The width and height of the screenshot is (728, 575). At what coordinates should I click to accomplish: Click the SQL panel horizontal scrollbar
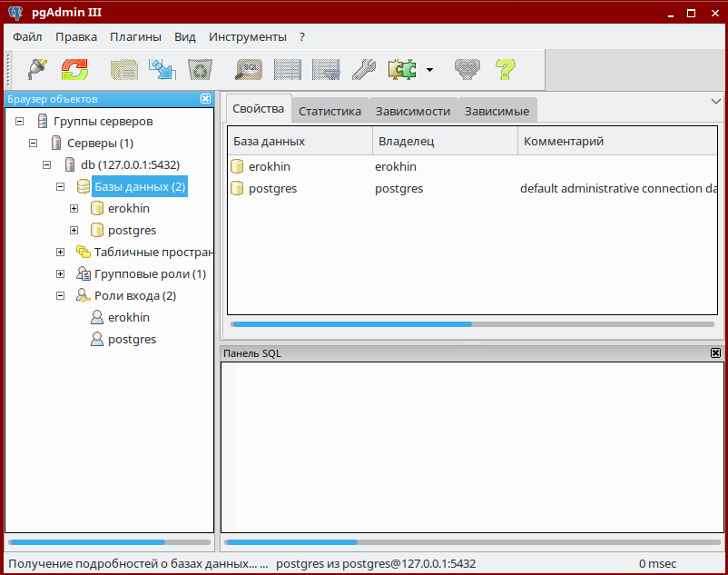pos(473,542)
